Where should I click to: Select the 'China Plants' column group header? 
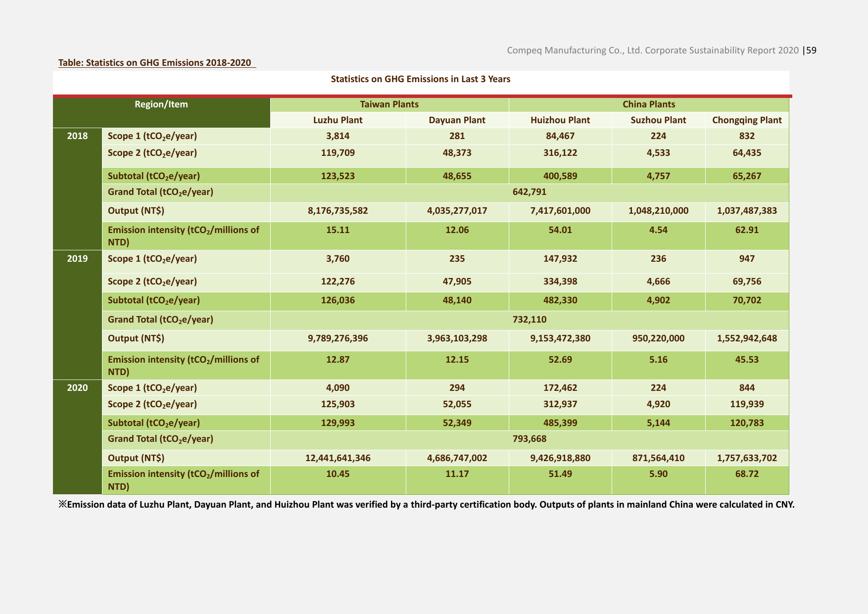click(649, 104)
